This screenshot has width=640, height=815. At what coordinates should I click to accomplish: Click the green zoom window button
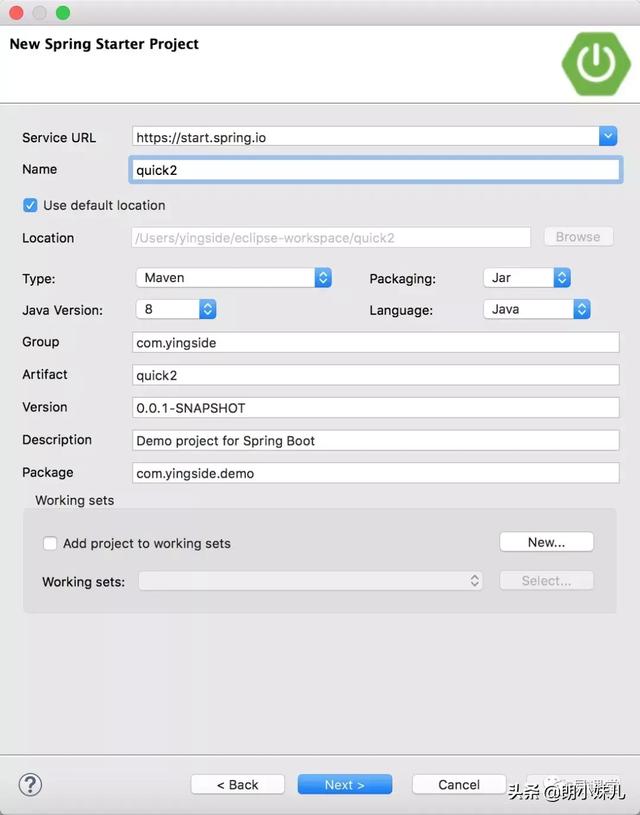(63, 12)
